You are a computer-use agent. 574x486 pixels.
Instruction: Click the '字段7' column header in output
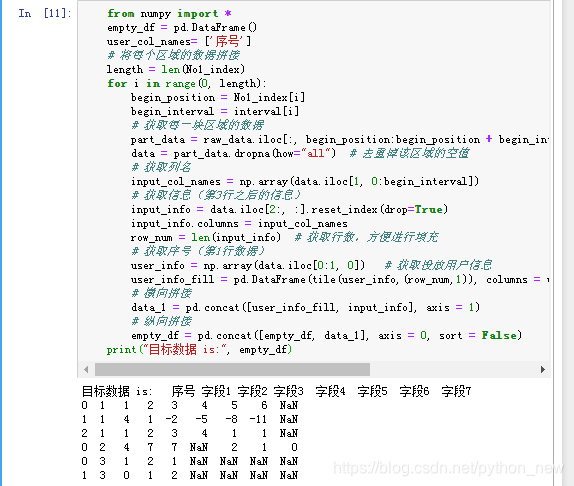(456, 391)
